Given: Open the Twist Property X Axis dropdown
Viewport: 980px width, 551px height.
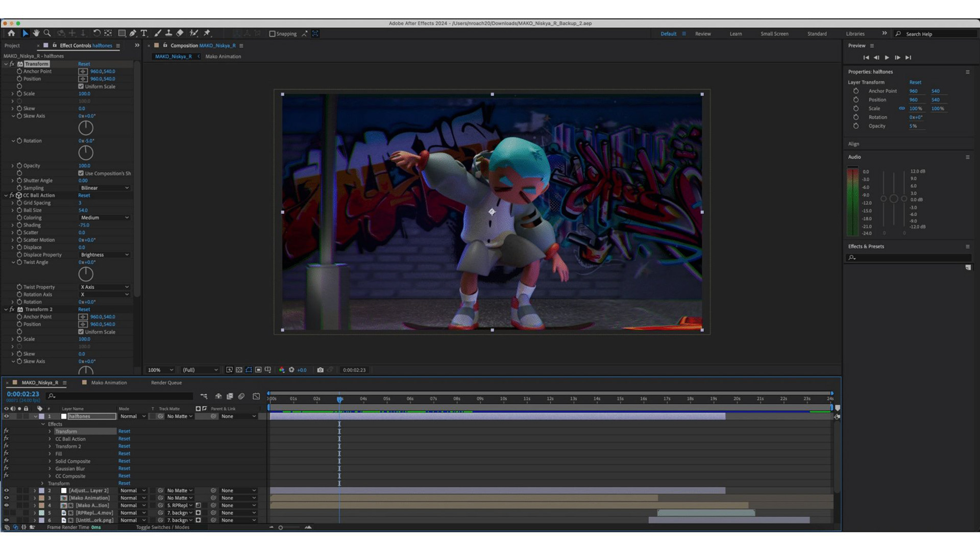Looking at the screenshot, I should coord(104,287).
